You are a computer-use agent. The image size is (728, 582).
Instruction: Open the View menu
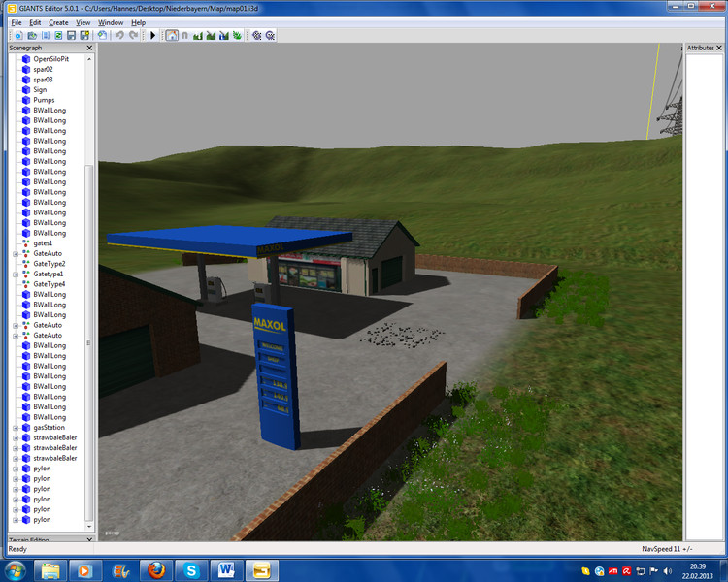(83, 22)
